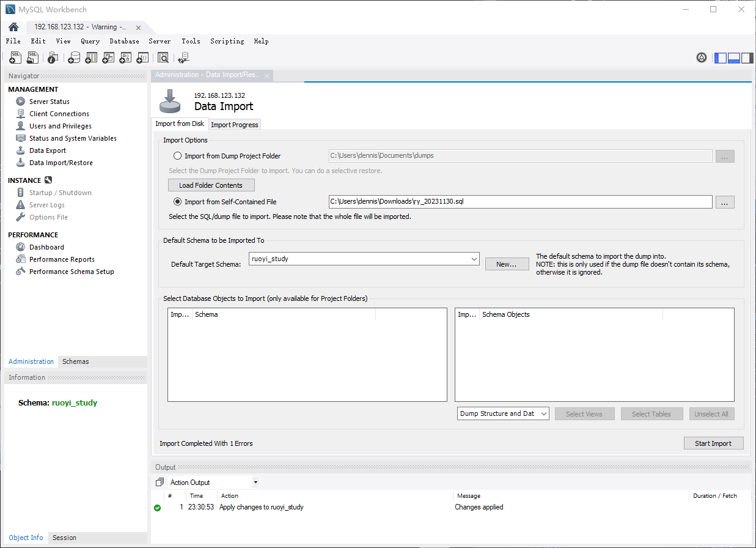Screen dimensions: 756x548
Task: Click the reconnect to DBMS toolbar icon
Action: [183, 57]
